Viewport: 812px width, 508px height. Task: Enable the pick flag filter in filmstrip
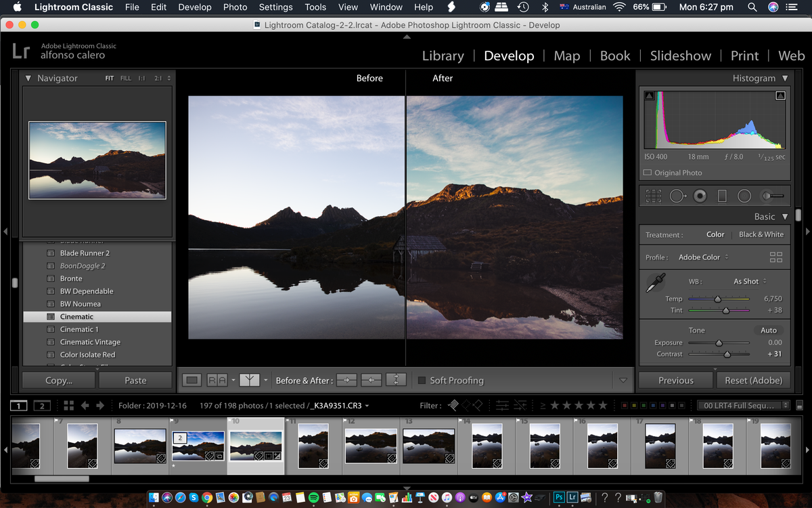pos(452,405)
